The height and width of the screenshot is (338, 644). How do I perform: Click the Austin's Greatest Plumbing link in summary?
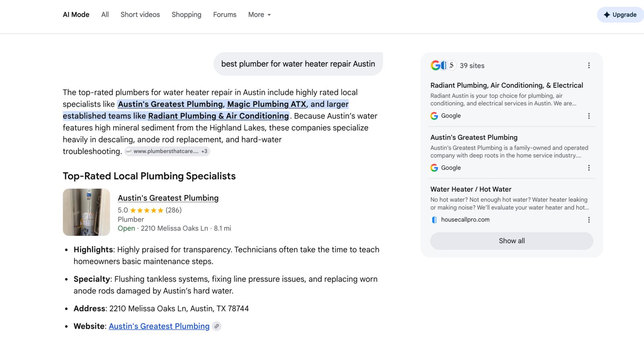170,104
